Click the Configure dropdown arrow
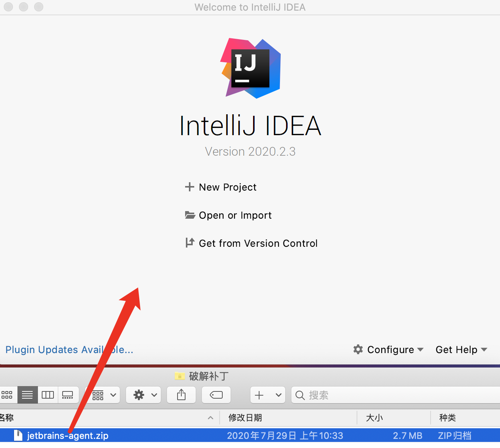This screenshot has width=500, height=448. click(x=420, y=349)
